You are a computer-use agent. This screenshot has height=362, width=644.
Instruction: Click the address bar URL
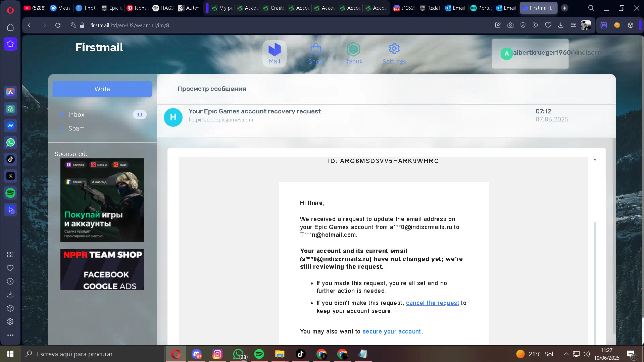click(x=130, y=25)
